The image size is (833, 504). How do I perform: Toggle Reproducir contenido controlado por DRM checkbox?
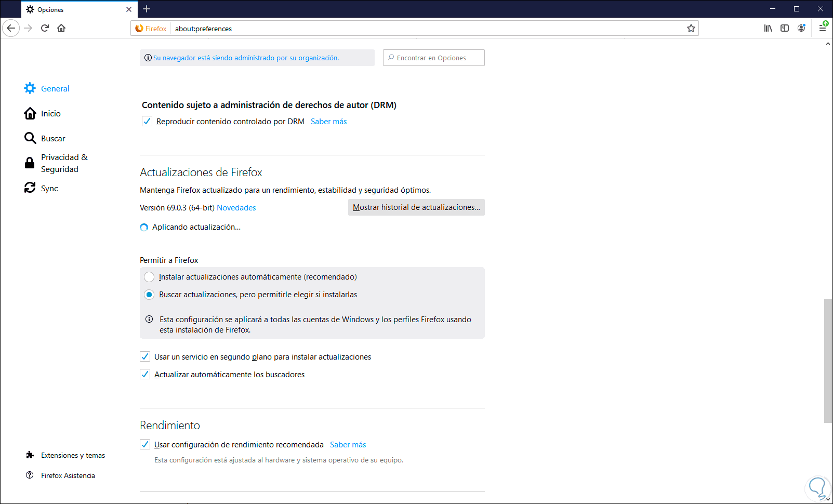coord(147,121)
